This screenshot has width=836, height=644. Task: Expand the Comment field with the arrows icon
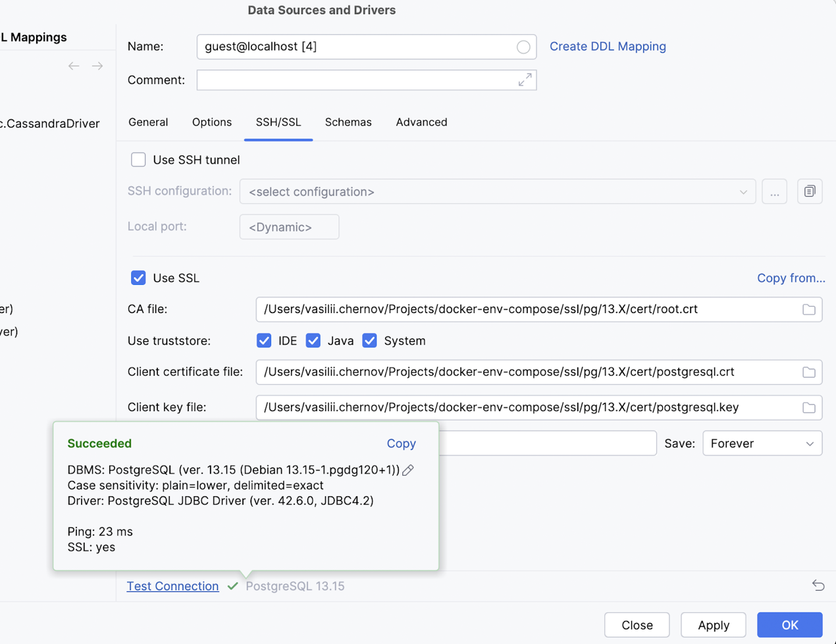coord(525,80)
